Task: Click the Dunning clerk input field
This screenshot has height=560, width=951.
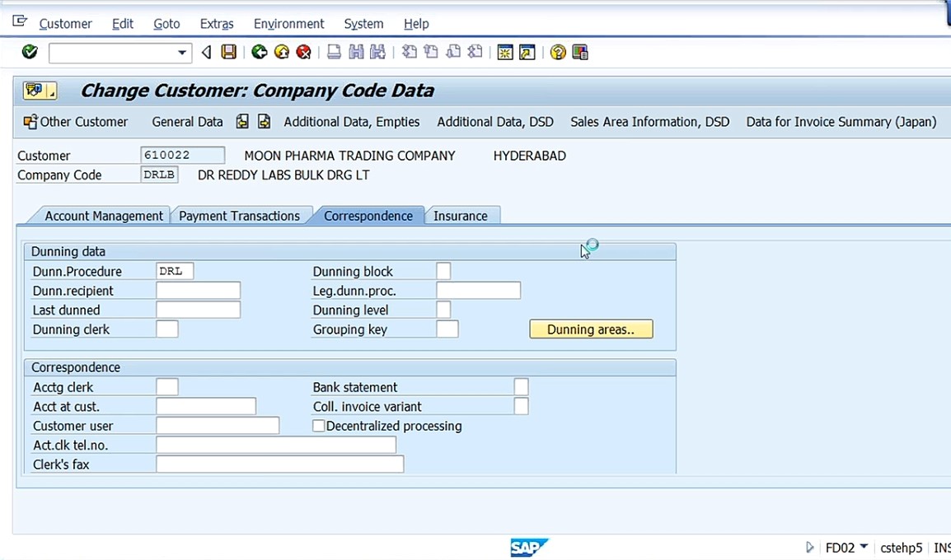Action: 167,329
